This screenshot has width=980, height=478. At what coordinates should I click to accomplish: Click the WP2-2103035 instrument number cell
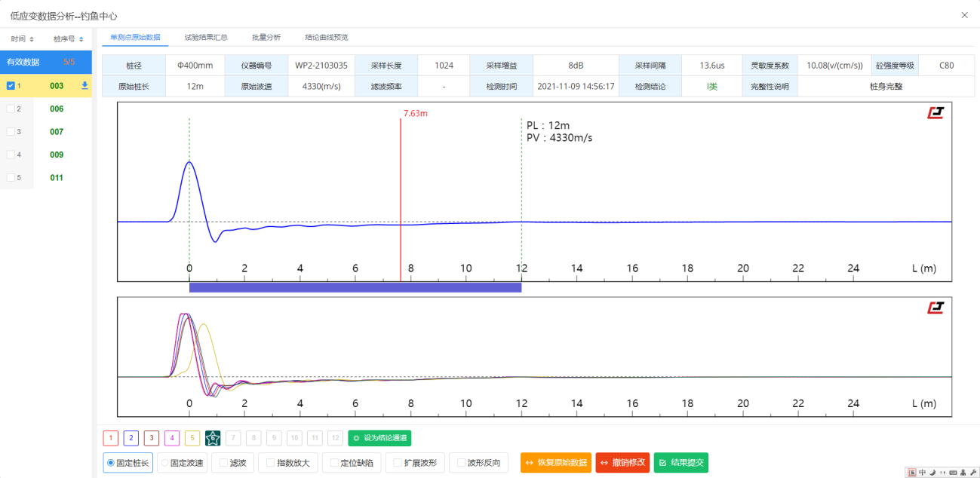point(321,66)
